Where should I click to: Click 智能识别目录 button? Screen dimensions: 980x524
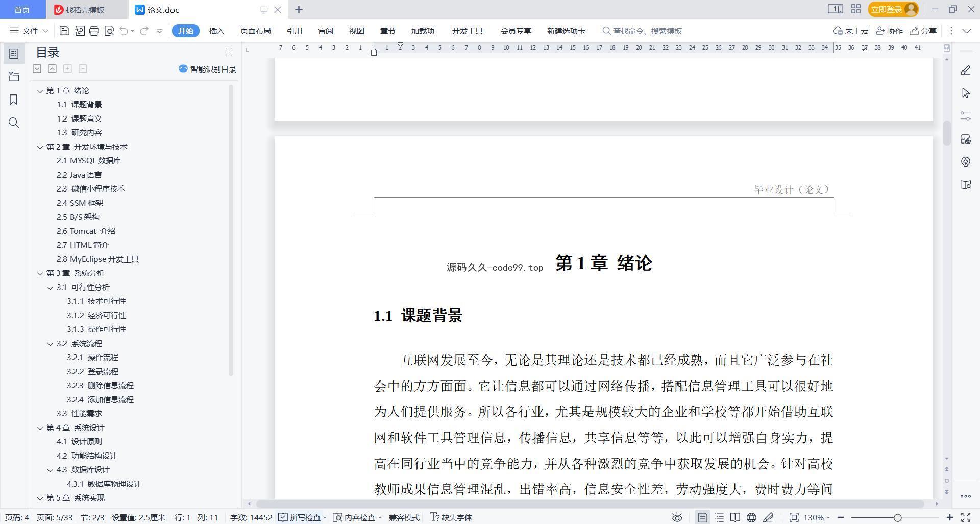pos(207,69)
